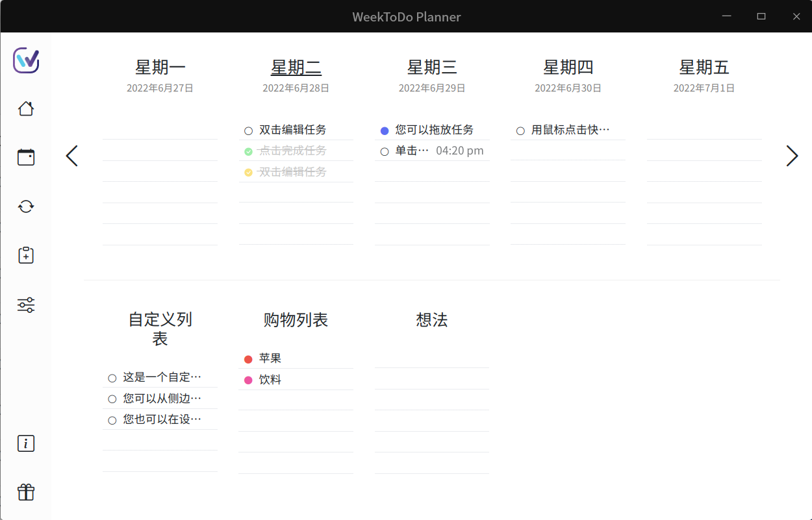Click first empty row under 星期一
Image resolution: width=812 pixels, height=520 pixels.
tap(160, 129)
